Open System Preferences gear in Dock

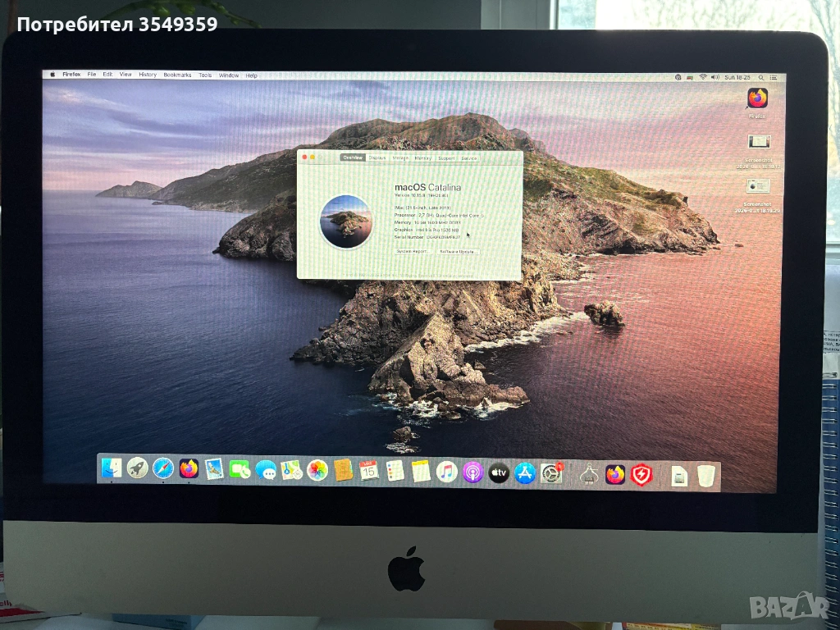551,473
